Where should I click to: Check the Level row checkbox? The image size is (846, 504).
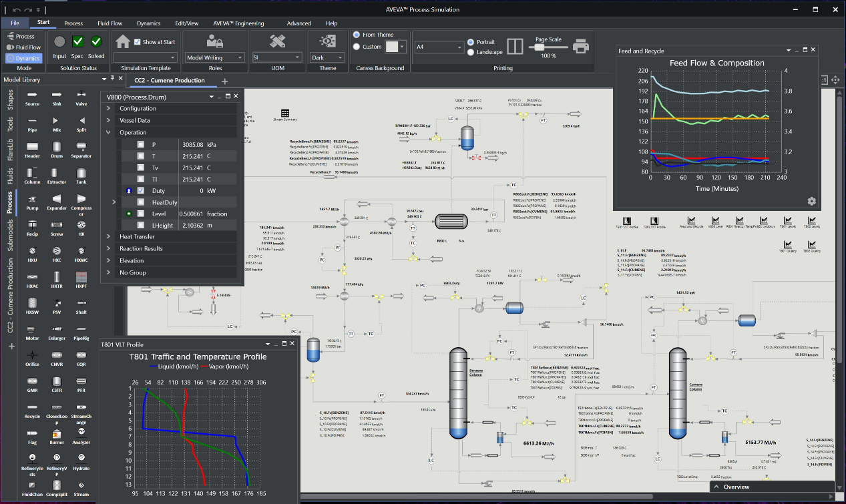click(140, 214)
